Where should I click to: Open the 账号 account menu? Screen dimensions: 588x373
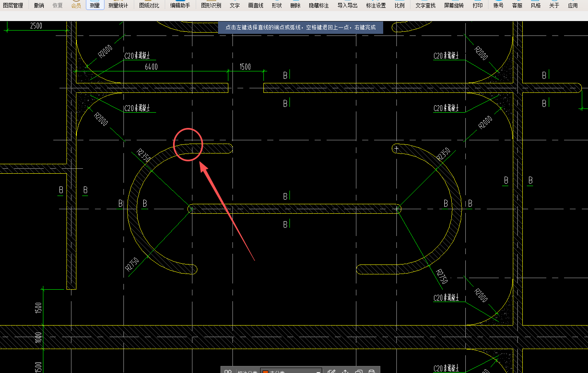coord(498,5)
